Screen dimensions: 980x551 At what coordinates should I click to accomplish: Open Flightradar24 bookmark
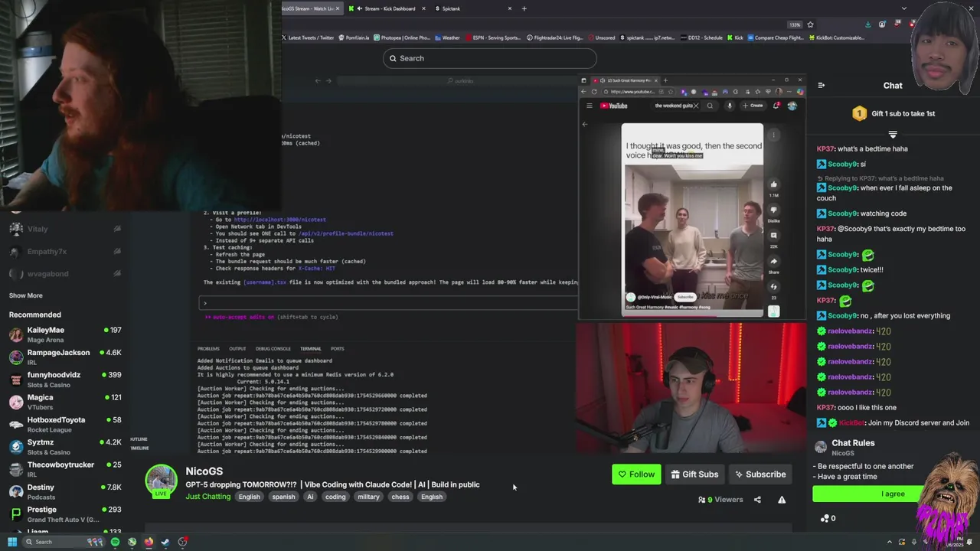(553, 37)
